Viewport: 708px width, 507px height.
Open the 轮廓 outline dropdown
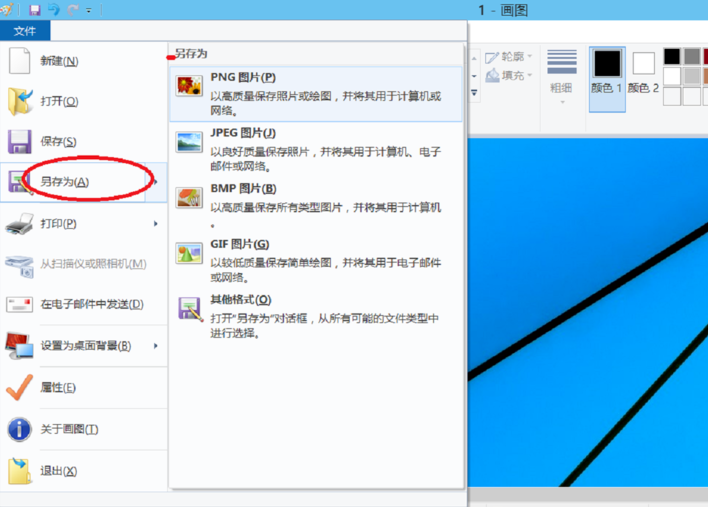(x=508, y=57)
